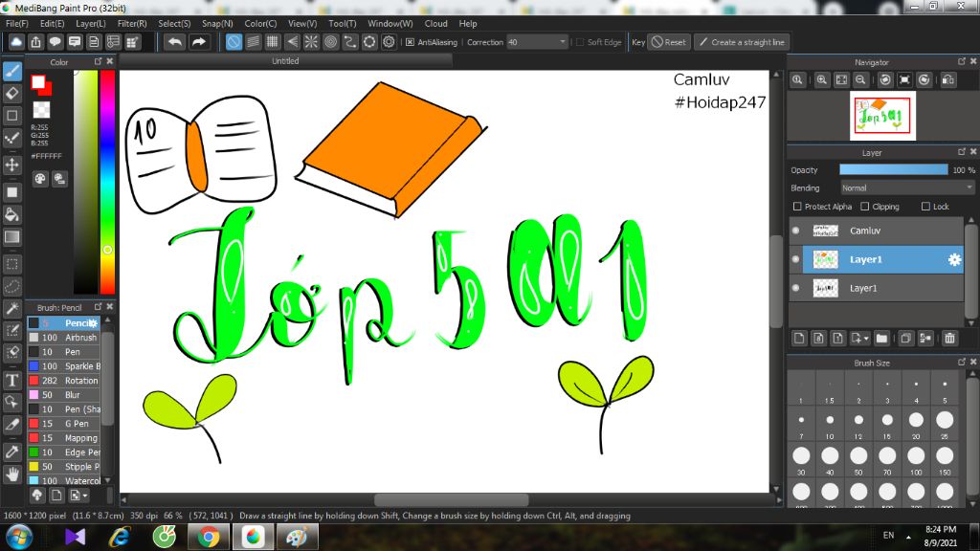
Task: Switch to the Untitled canvas tab
Action: 285,60
